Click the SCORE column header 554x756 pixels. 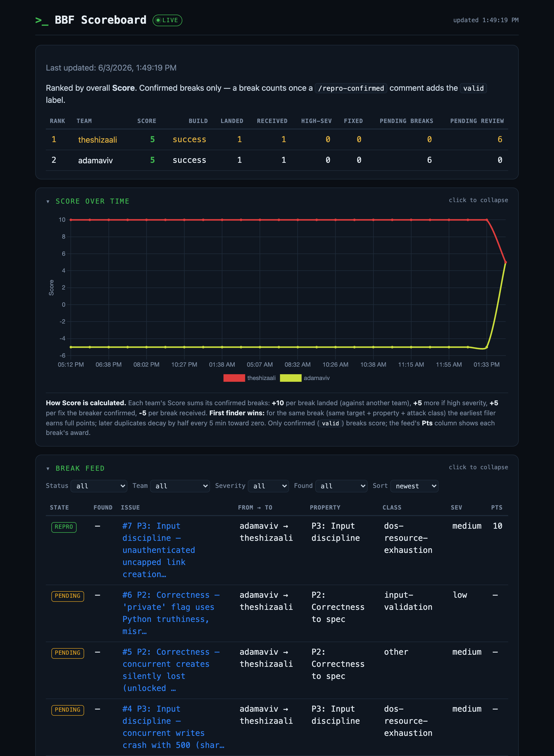tap(147, 121)
